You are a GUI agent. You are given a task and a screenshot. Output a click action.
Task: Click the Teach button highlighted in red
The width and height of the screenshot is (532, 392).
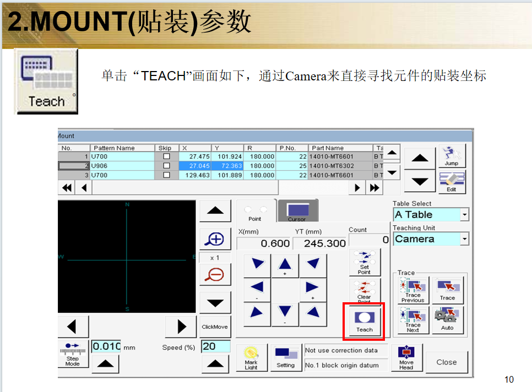[364, 322]
